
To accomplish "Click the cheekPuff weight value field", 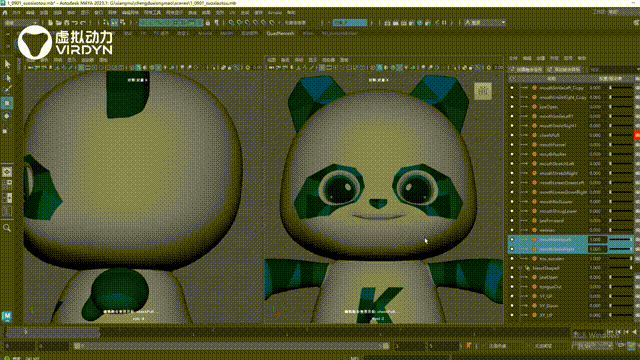I will click(595, 135).
